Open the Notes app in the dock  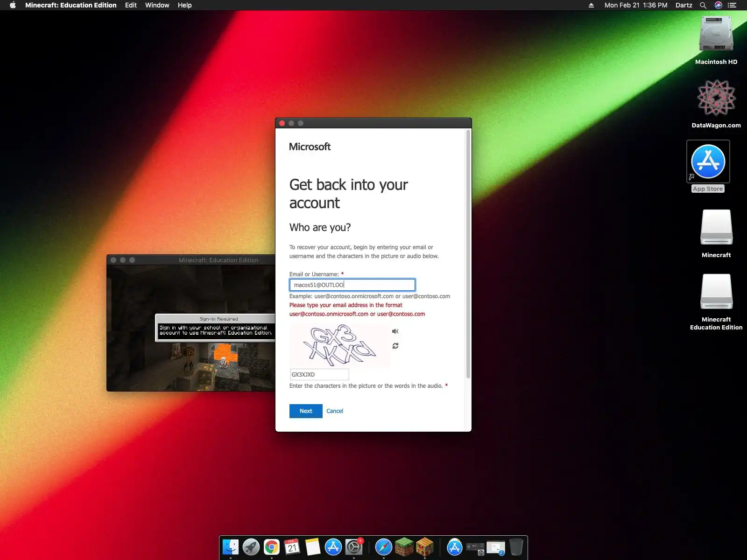313,547
